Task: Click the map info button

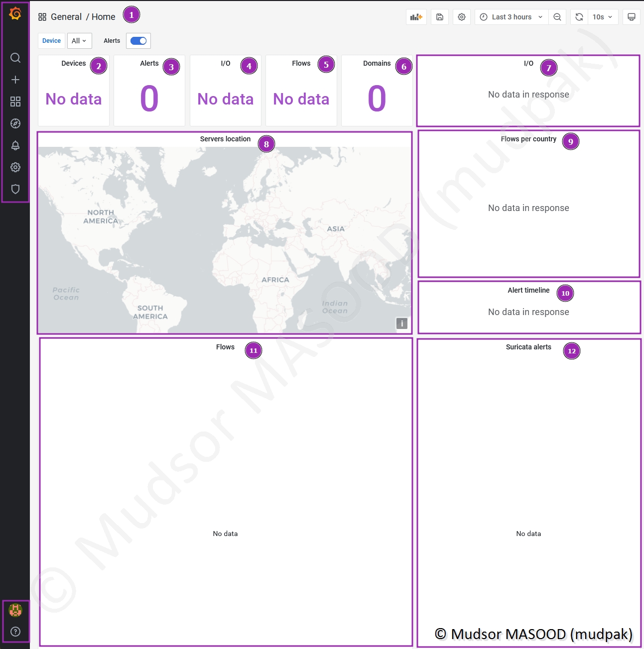Action: pyautogui.click(x=402, y=324)
